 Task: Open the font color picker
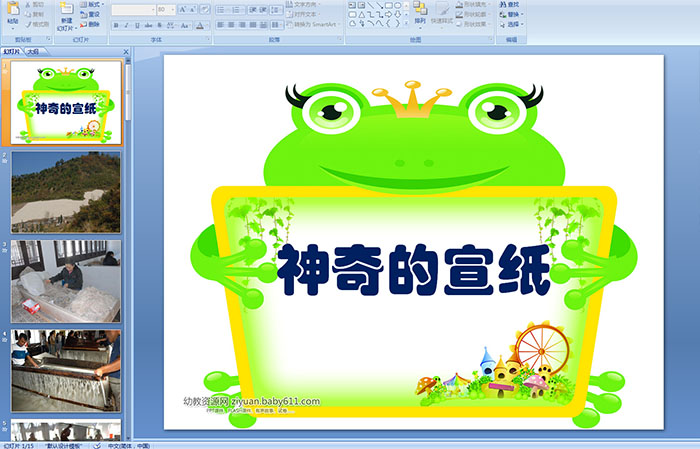pyautogui.click(x=201, y=24)
